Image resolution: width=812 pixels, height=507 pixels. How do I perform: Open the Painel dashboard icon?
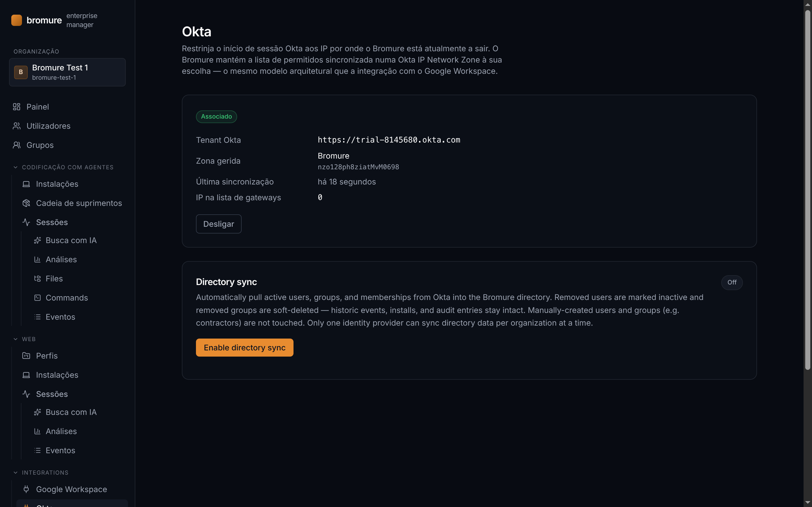16,107
